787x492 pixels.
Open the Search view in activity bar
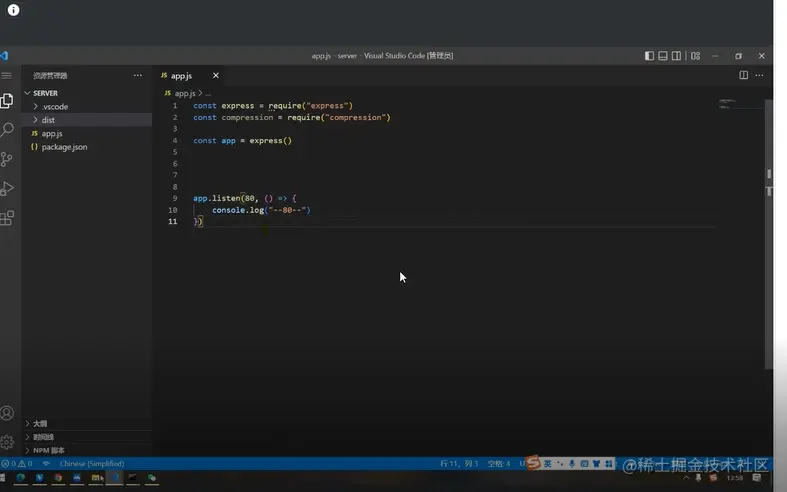(x=7, y=130)
